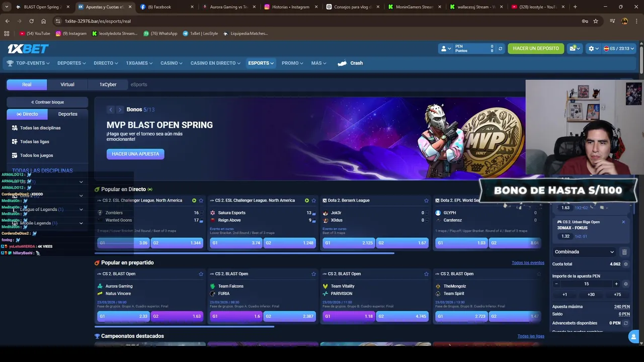The width and height of the screenshot is (644, 362).
Task: Open settings gear next to Cuota total
Action: [626, 264]
